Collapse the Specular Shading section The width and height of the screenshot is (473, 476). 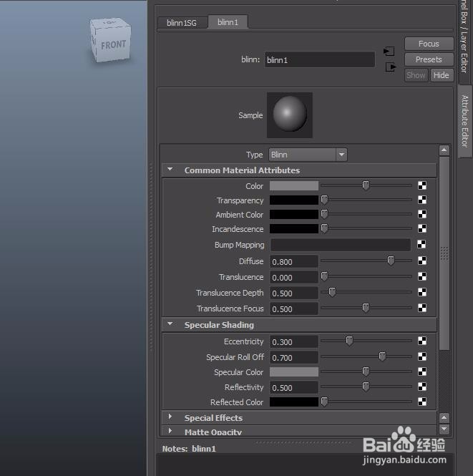tap(170, 324)
